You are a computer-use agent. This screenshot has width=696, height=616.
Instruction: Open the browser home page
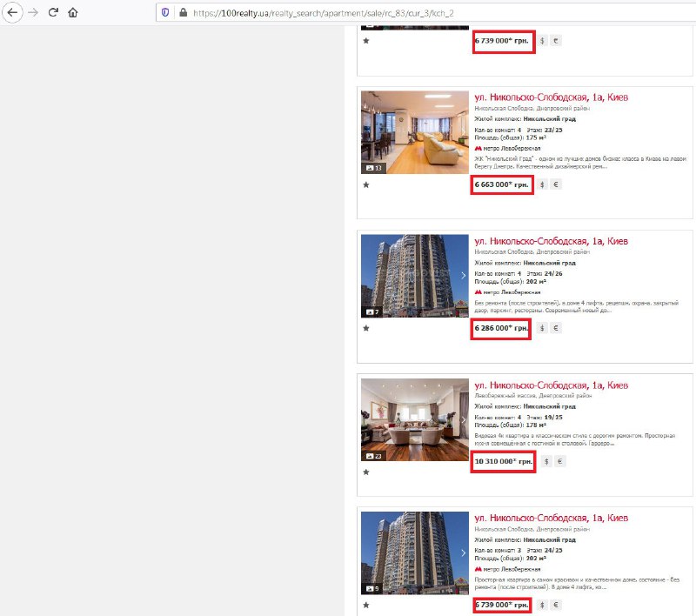point(73,13)
